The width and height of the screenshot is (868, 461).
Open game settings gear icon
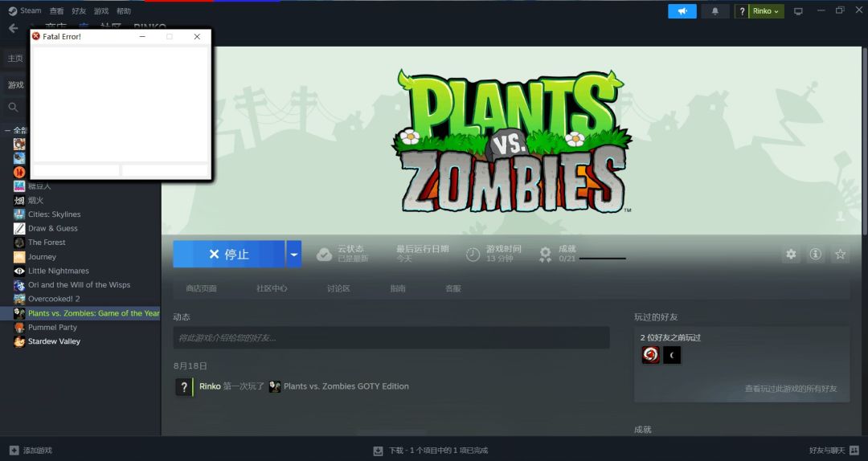pos(791,254)
